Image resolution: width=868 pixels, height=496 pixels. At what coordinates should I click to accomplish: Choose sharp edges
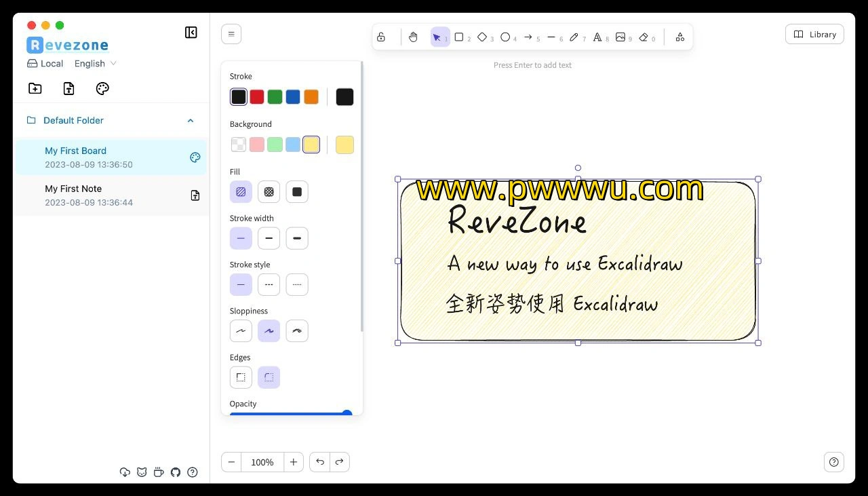pyautogui.click(x=241, y=377)
